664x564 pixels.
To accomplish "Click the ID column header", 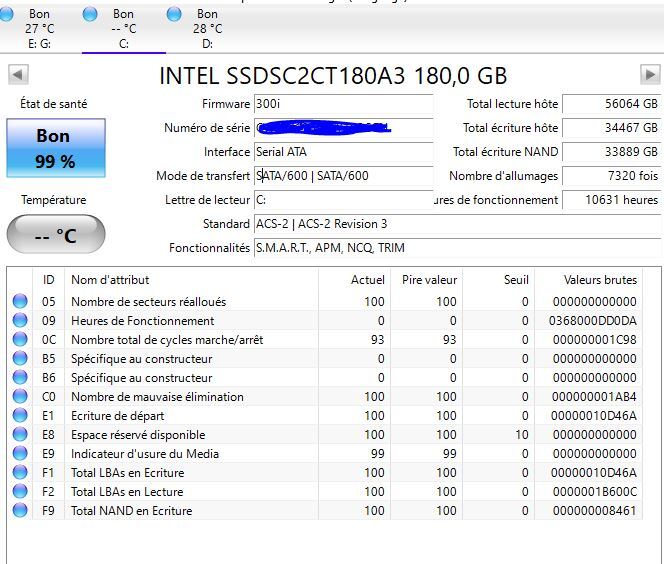I will 49,280.
